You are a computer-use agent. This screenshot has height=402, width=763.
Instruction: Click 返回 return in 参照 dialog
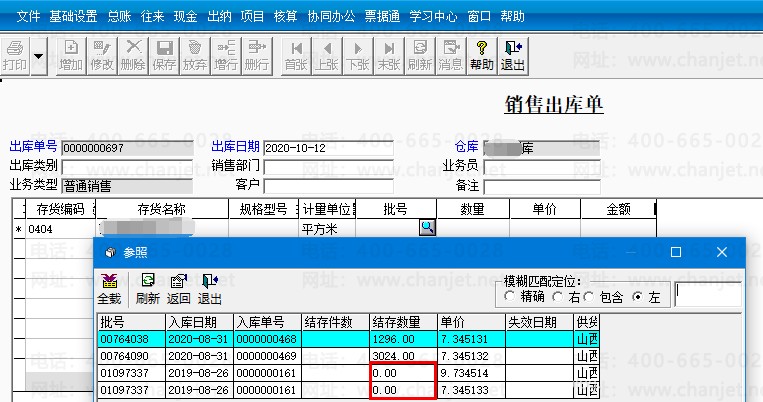[x=179, y=289]
